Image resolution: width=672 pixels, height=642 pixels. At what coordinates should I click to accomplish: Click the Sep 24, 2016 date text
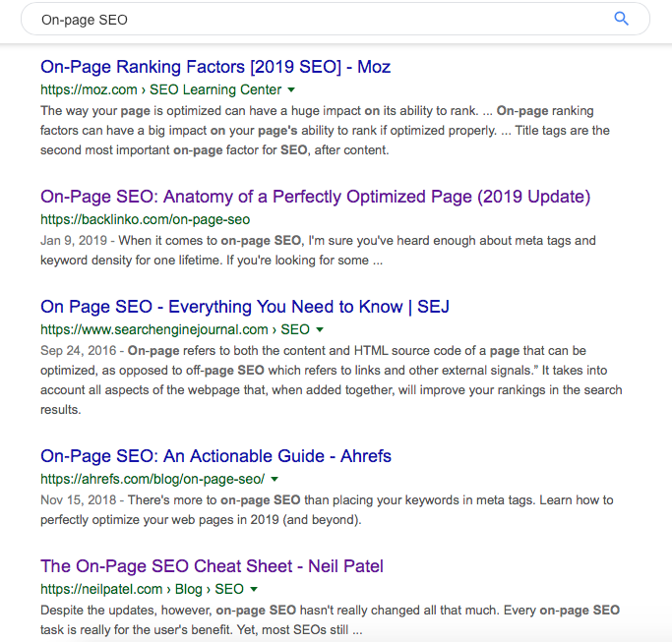click(79, 350)
